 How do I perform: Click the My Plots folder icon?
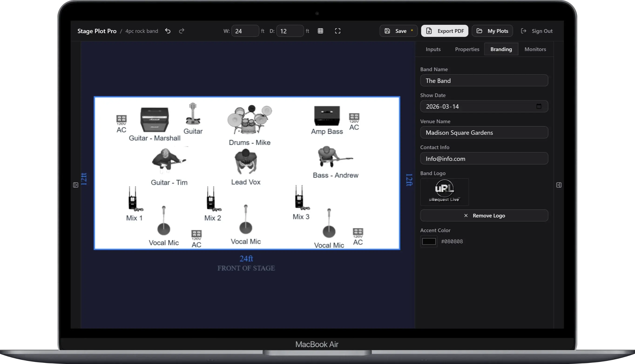(x=480, y=31)
